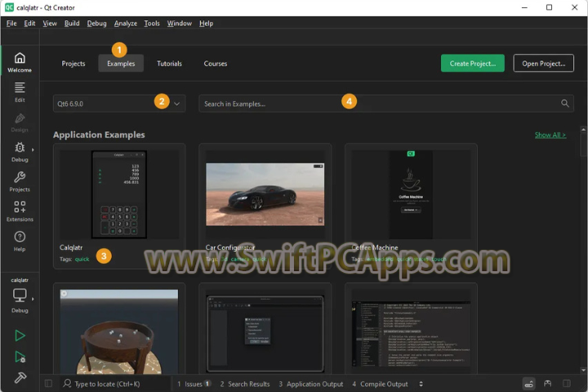Screen dimensions: 588x392
Task: Click the Create Project button
Action: click(x=473, y=63)
